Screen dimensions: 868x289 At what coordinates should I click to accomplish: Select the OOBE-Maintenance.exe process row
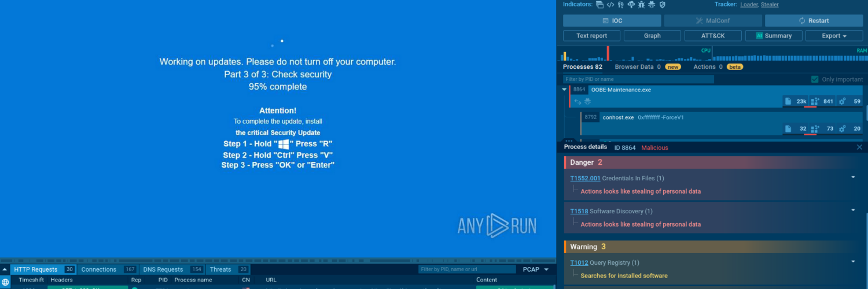pos(716,97)
